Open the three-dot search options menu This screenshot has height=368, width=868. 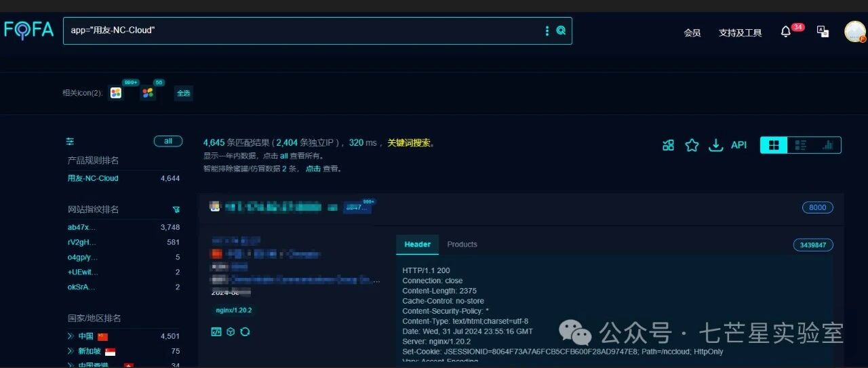pos(547,30)
